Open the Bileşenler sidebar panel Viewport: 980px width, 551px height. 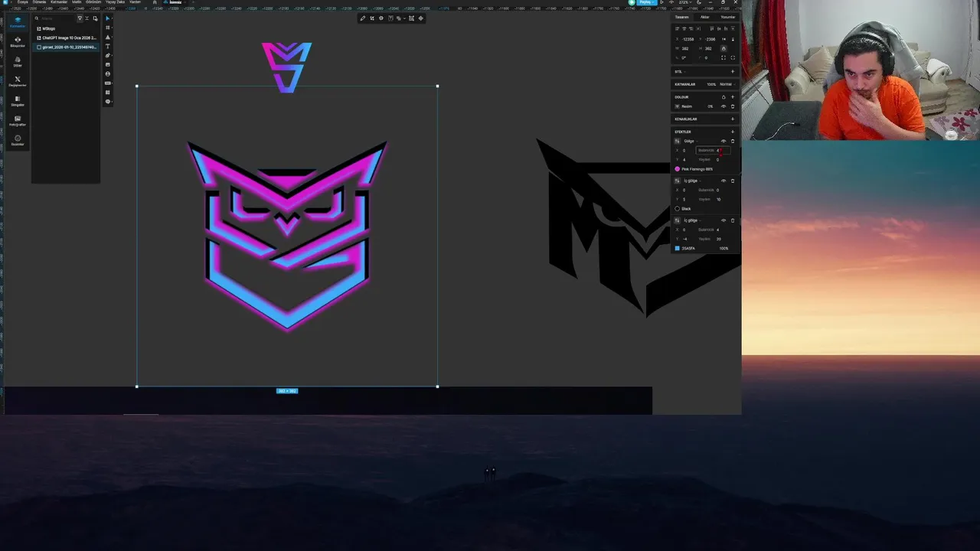[x=18, y=42]
